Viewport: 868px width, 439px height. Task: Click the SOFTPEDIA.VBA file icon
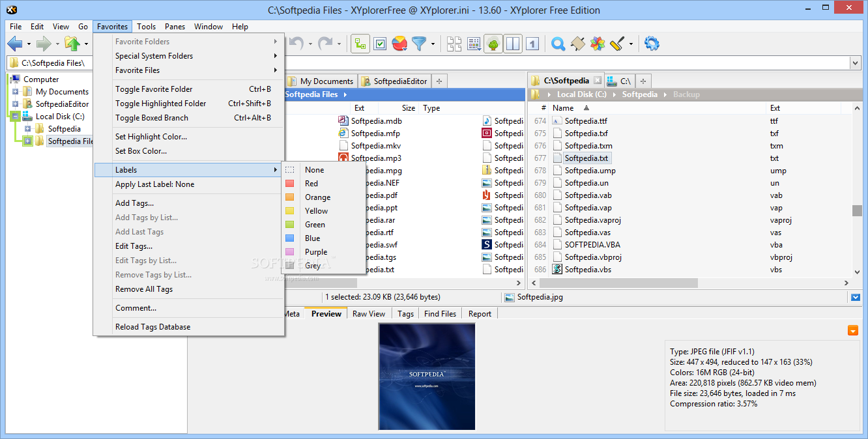[x=557, y=245]
